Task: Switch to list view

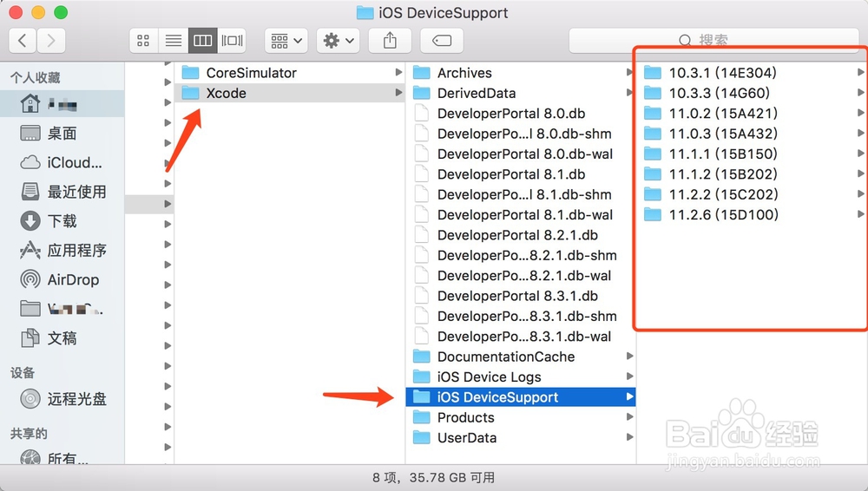Action: (174, 41)
